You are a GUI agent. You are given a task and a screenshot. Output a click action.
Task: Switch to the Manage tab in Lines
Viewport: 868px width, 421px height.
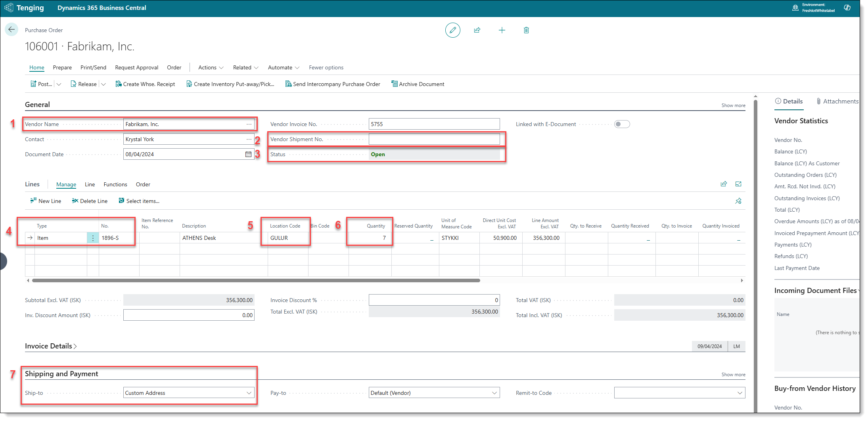(66, 184)
